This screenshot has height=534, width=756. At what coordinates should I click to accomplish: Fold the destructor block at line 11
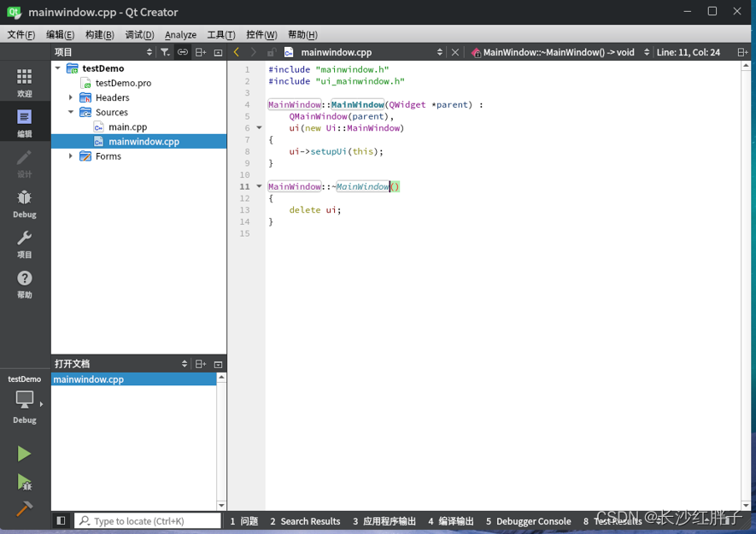(259, 186)
